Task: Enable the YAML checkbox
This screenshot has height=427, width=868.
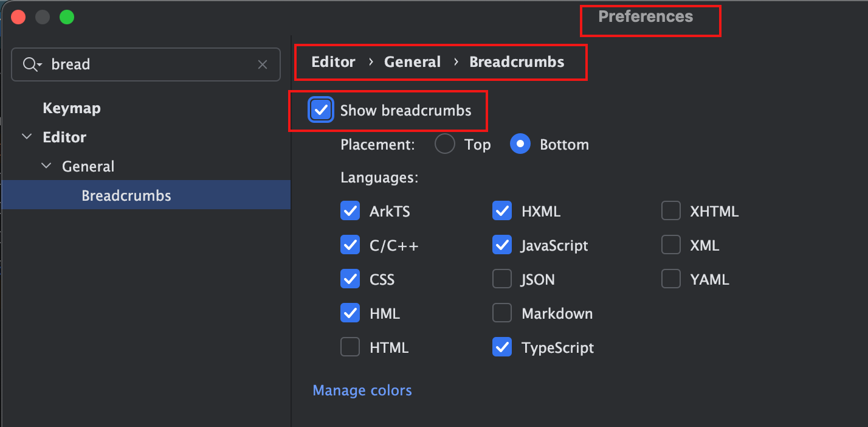Action: click(x=671, y=279)
